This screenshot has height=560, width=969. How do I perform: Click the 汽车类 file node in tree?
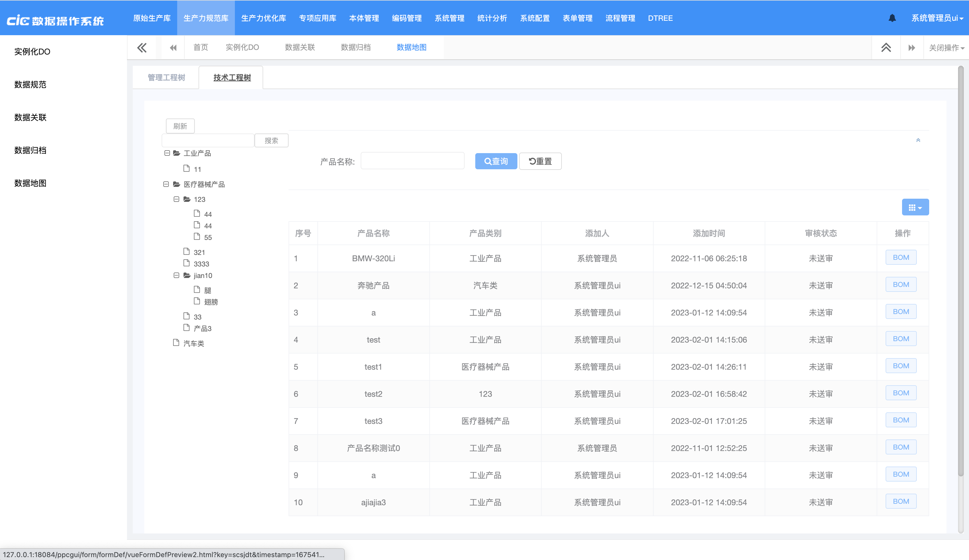(x=193, y=343)
